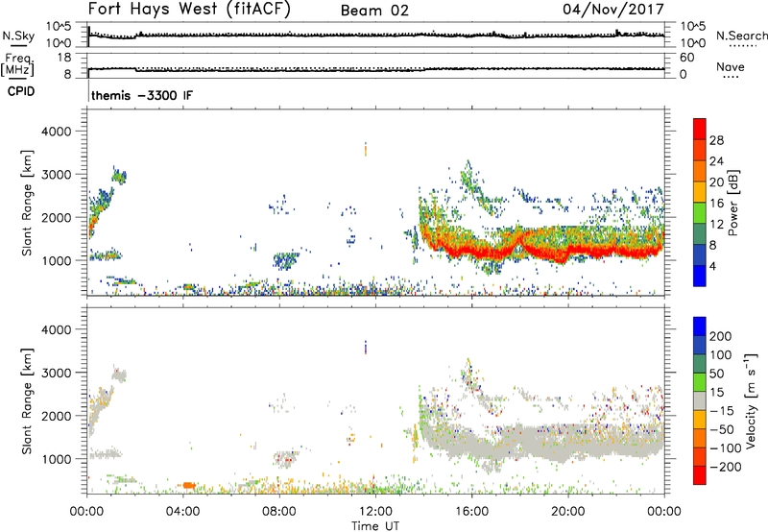The image size is (768, 532).
Task: Click the "-50" label on Velocity colorbar
Action: pyautogui.click(x=723, y=429)
